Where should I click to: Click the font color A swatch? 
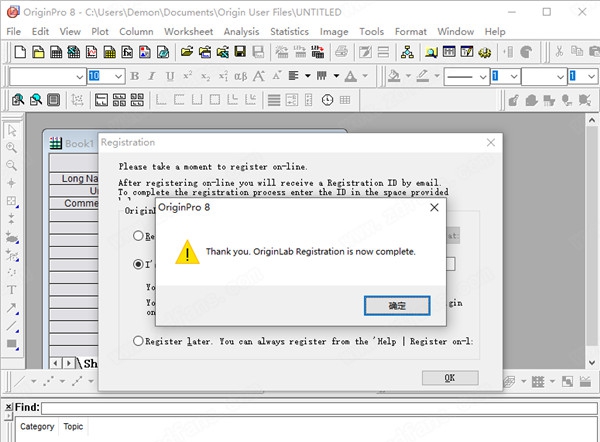(x=351, y=76)
